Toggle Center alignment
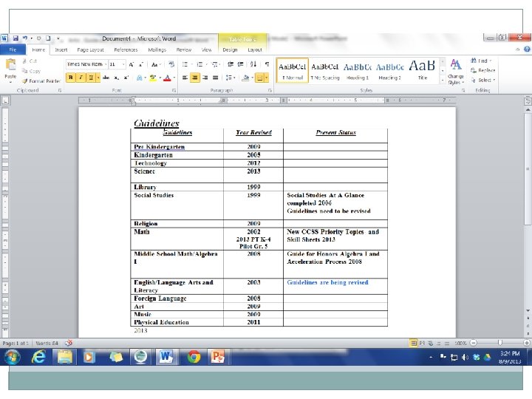Image resolution: width=532 pixels, height=399 pixels. click(195, 78)
